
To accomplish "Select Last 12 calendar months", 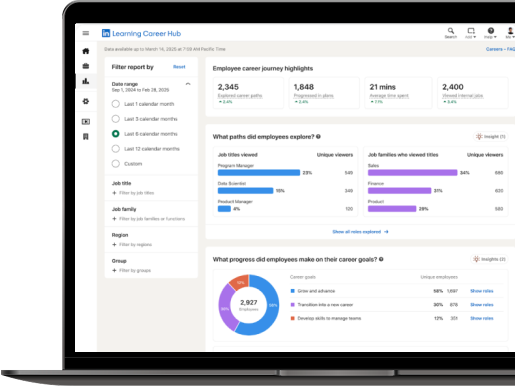I will 116,149.
